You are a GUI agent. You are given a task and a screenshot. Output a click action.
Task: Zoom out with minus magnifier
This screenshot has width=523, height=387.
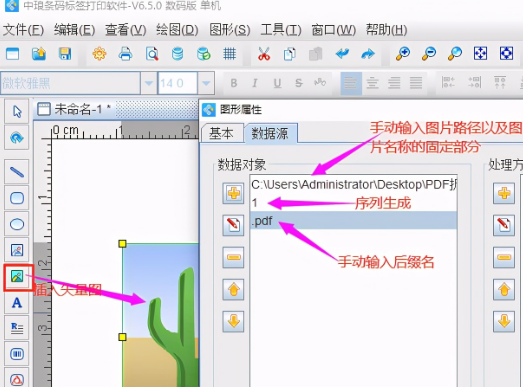pyautogui.click(x=429, y=54)
